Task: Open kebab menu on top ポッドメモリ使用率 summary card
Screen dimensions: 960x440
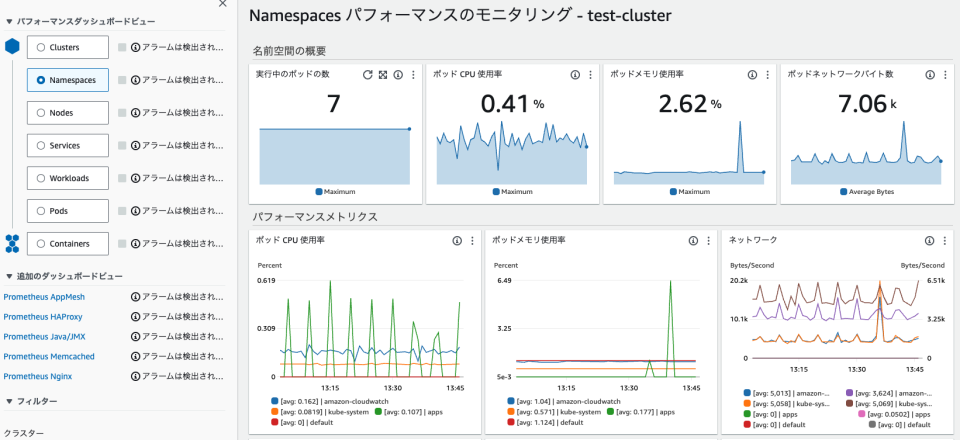Action: point(768,75)
